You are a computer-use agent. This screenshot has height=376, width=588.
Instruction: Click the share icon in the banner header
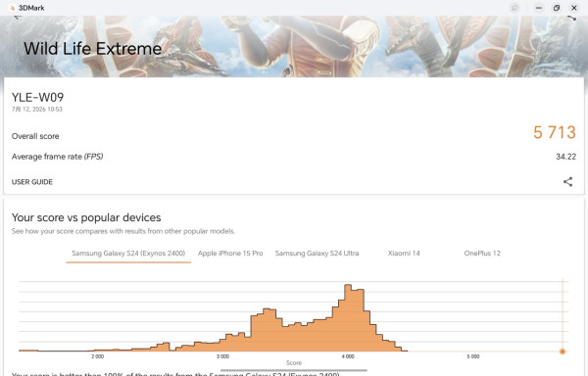tap(571, 18)
